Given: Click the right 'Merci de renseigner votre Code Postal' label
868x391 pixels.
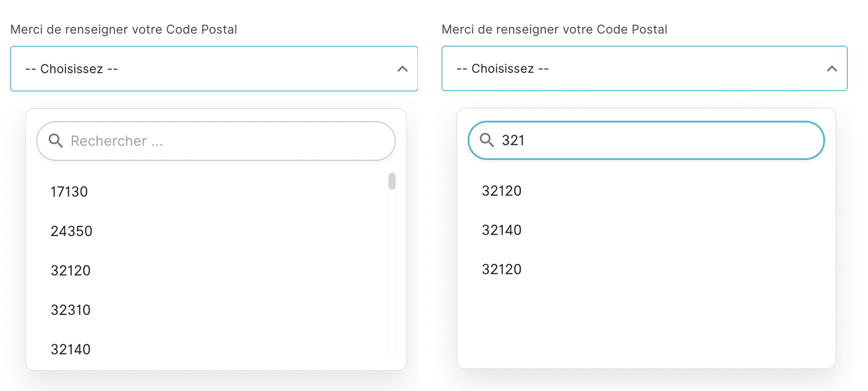Looking at the screenshot, I should [554, 29].
